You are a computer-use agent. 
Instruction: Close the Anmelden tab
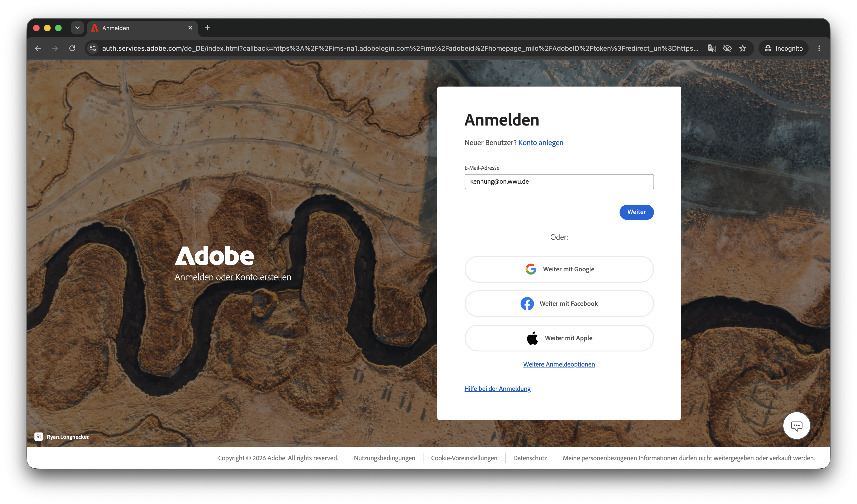(x=190, y=28)
